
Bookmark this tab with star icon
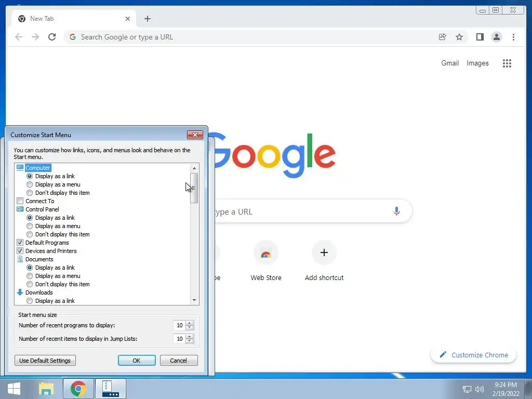pyautogui.click(x=459, y=37)
